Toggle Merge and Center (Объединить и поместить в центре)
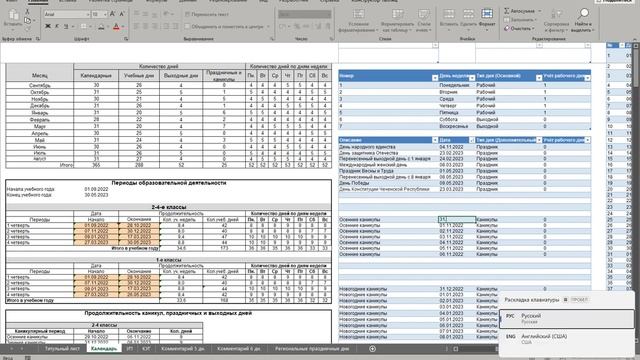This screenshot has width=640, height=360. click(225, 27)
